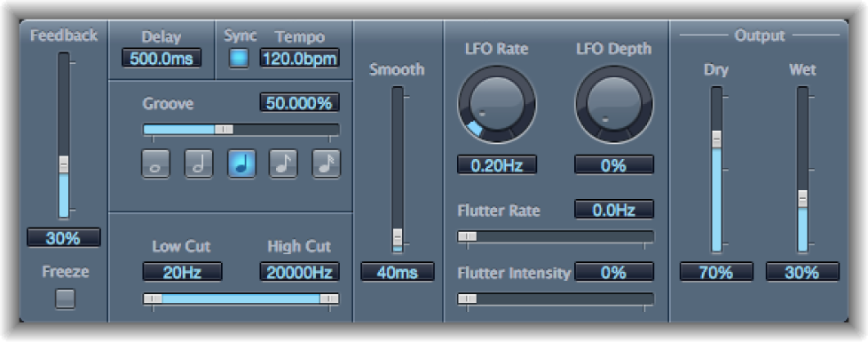This screenshot has height=343, width=868.
Task: Click the Flutter Intensity label
Action: (514, 273)
